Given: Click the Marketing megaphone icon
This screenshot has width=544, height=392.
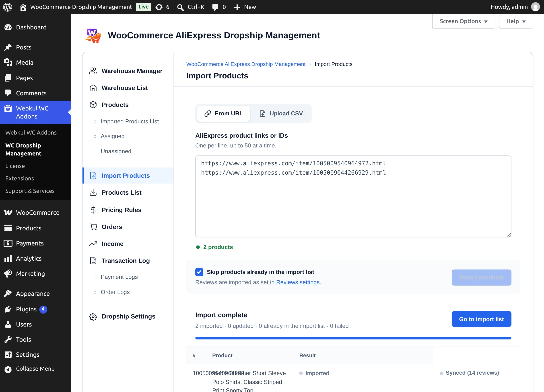Looking at the screenshot, I should click(x=8, y=273).
